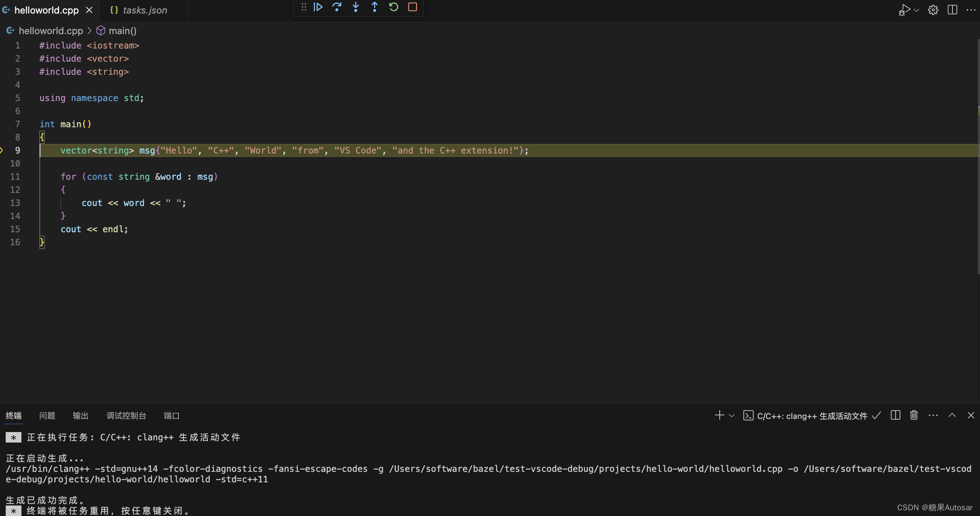Click line number 16 in gutter
The image size is (980, 516).
tap(15, 242)
